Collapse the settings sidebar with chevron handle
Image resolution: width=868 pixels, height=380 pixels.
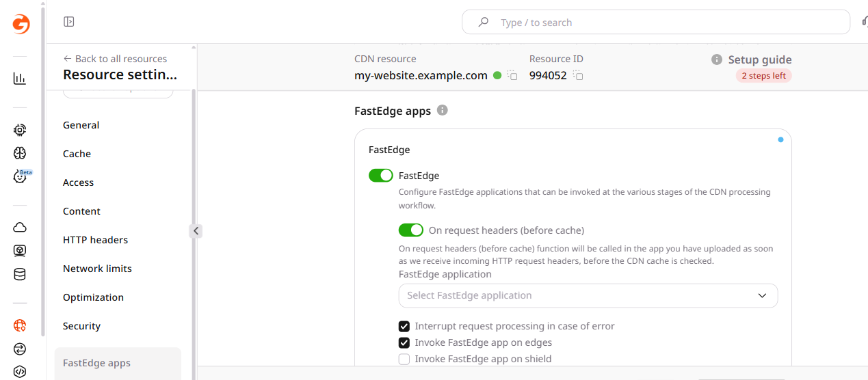point(196,231)
